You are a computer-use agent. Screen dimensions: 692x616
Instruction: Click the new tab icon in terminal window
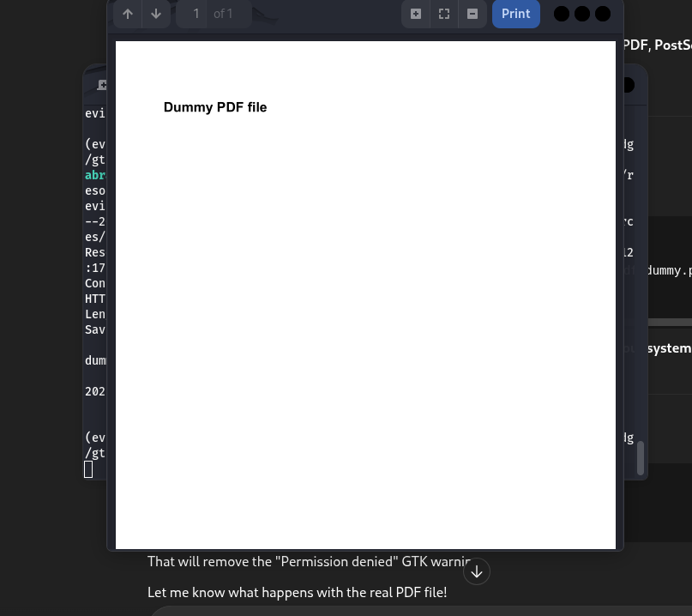point(102,85)
